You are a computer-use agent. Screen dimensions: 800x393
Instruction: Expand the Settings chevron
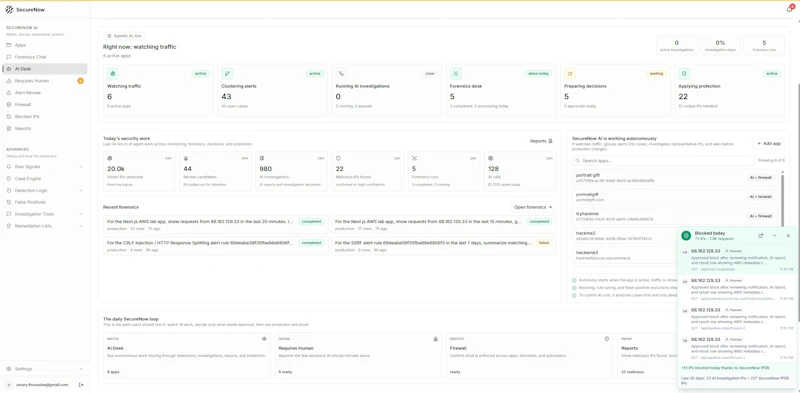(x=82, y=369)
